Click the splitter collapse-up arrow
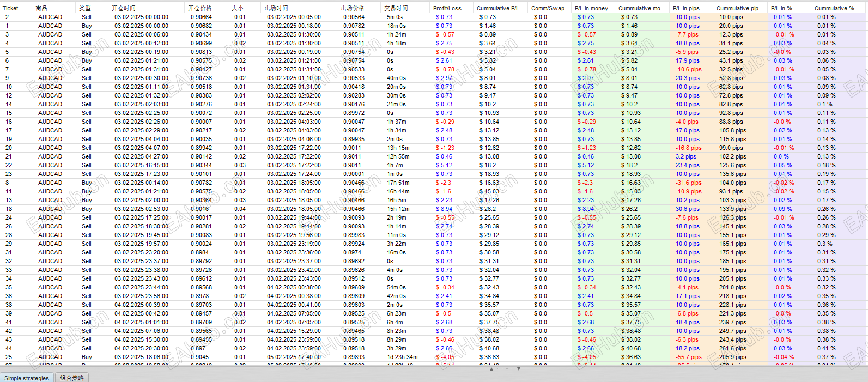Image resolution: width=868 pixels, height=382 pixels. click(x=491, y=369)
